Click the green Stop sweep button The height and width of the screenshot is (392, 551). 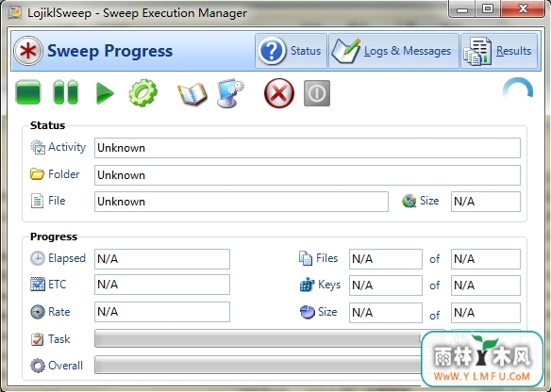click(x=28, y=92)
